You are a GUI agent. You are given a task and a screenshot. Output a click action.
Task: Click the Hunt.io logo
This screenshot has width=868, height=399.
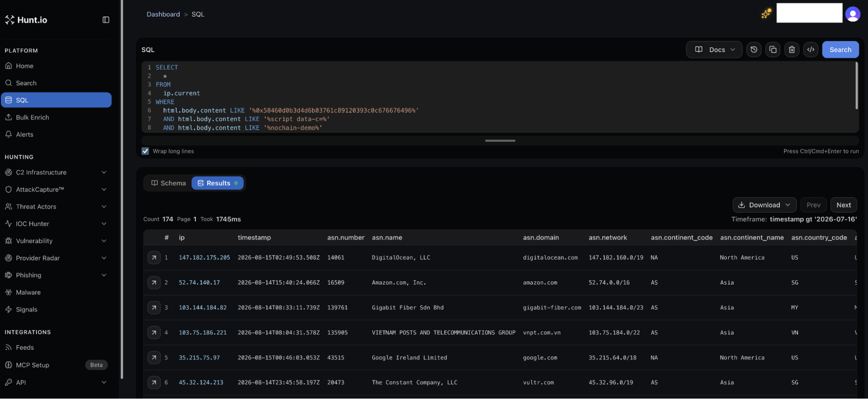(26, 20)
